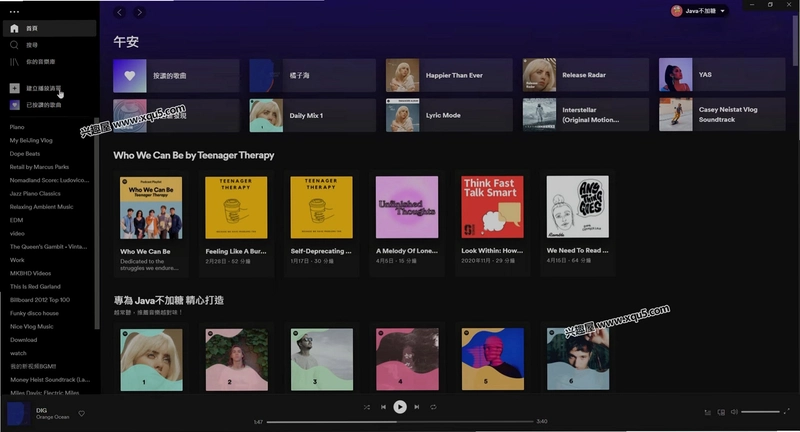The image size is (800, 432).
Task: Select the MKBHD Videos playlist
Action: tap(31, 273)
